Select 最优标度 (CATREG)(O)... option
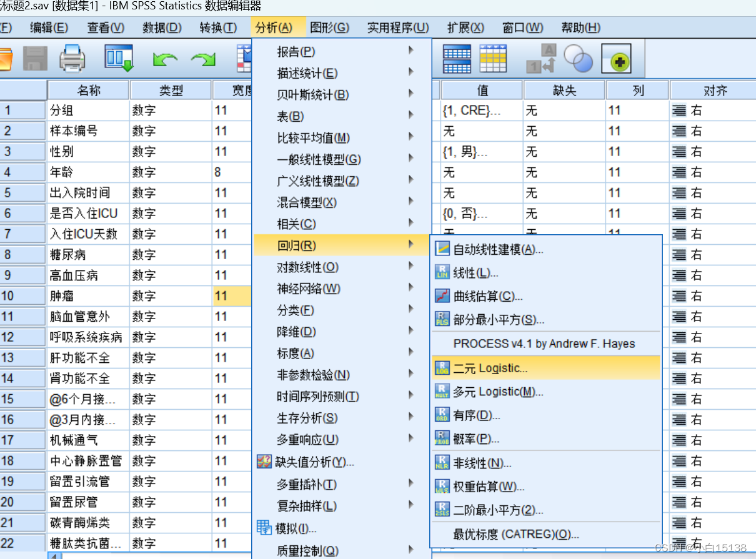The width and height of the screenshot is (756, 559). (546, 534)
